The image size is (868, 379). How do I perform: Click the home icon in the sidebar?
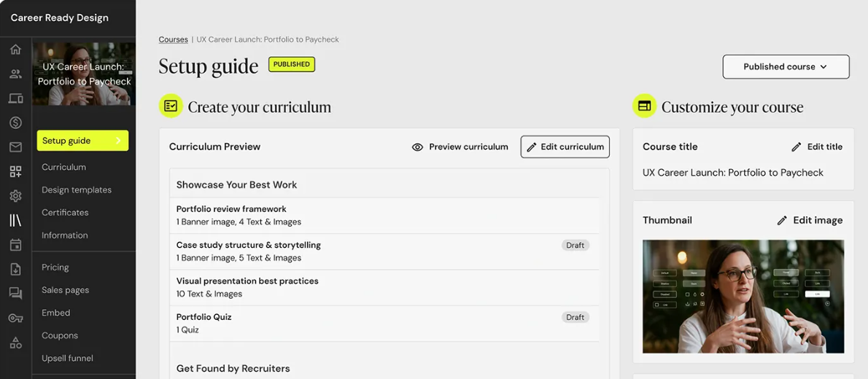point(15,50)
